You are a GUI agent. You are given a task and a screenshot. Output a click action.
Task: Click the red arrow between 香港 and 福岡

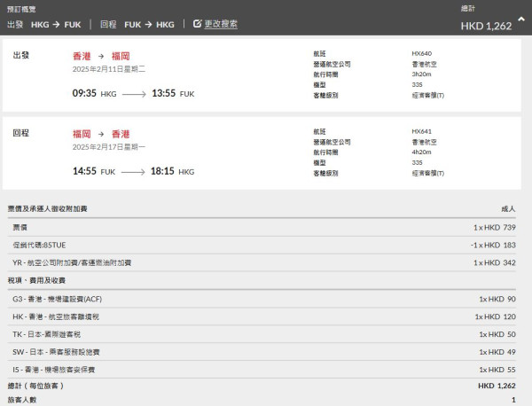point(100,56)
